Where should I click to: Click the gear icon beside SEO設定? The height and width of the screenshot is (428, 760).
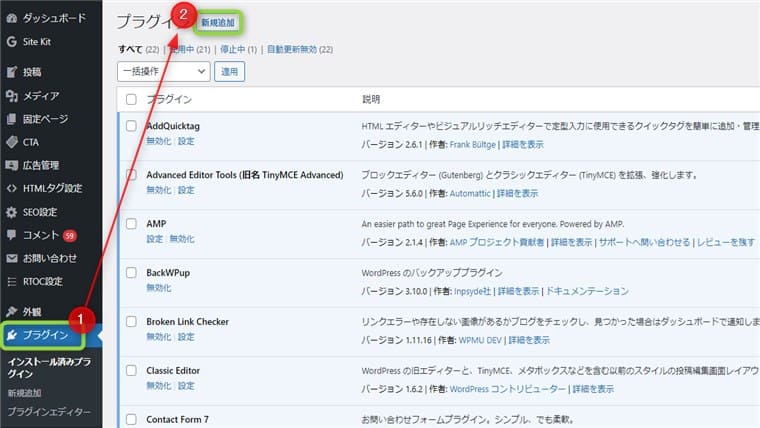coord(12,212)
